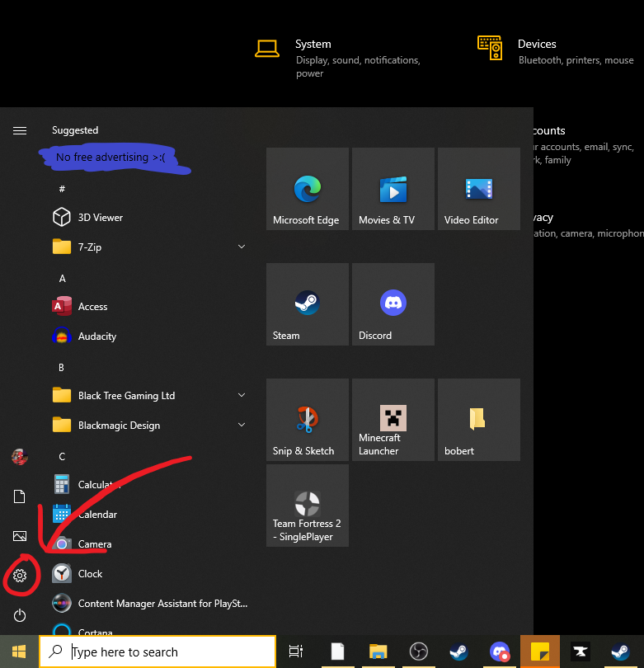The height and width of the screenshot is (668, 644).
Task: Launch Steam from the pinned tiles
Action: [307, 304]
